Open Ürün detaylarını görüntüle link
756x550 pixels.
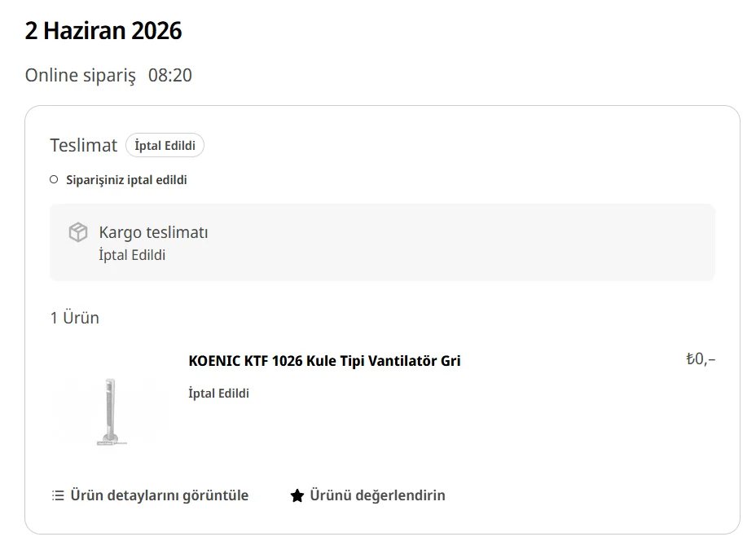[x=150, y=495]
